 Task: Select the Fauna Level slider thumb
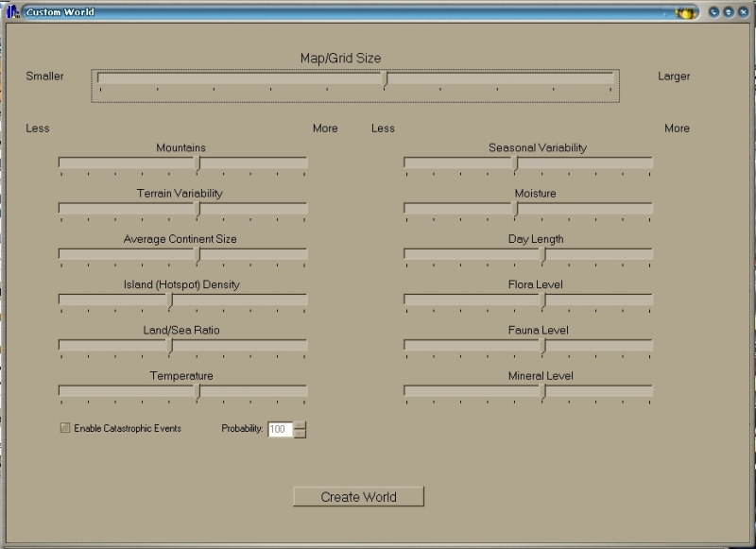click(542, 346)
